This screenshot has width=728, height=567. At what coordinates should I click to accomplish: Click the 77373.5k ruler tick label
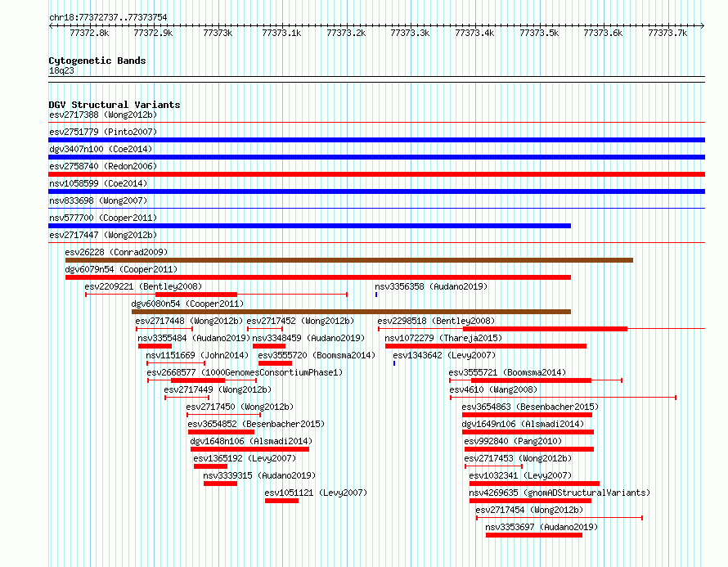click(x=539, y=33)
